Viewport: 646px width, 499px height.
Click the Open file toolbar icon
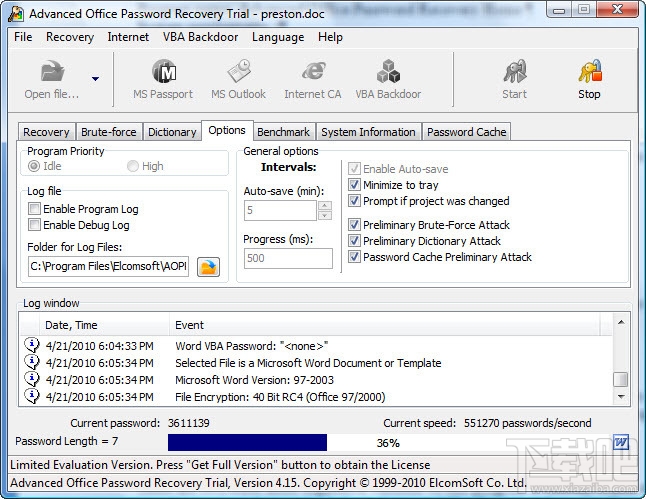tap(53, 72)
